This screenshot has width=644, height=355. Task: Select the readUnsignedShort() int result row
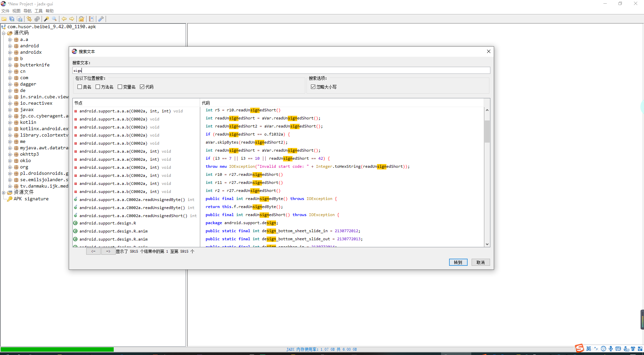point(136,216)
